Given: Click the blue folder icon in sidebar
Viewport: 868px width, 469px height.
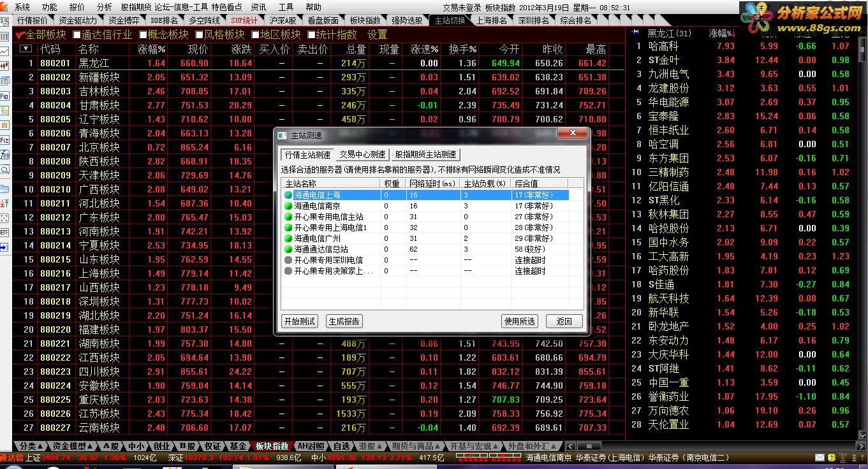Looking at the screenshot, I should pyautogui.click(x=4, y=188).
